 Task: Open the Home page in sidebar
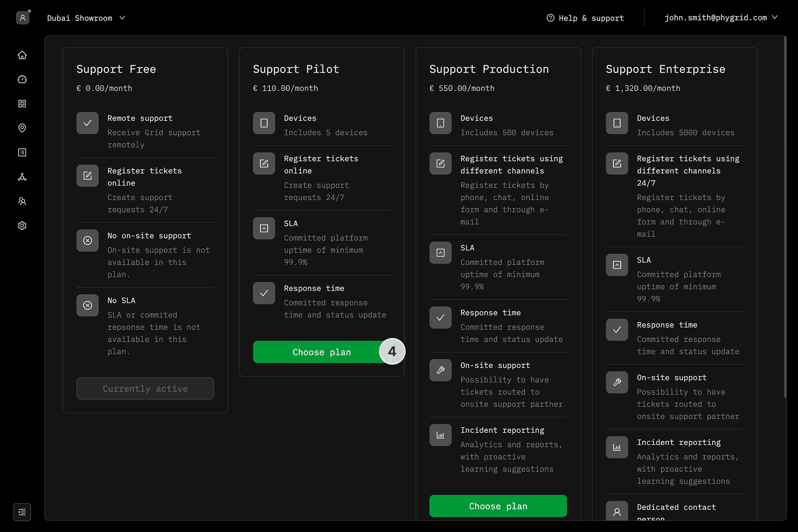point(22,55)
